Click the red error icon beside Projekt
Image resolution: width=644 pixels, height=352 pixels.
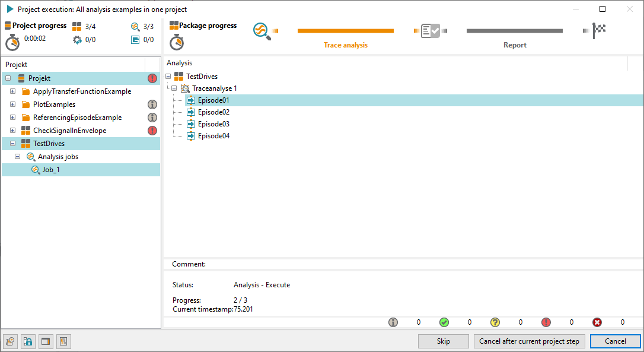[x=152, y=78]
